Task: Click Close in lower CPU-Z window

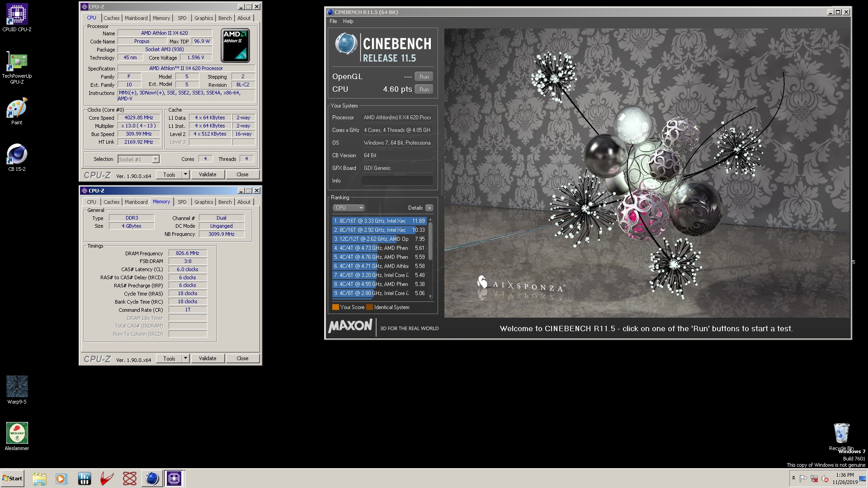Action: (x=242, y=358)
